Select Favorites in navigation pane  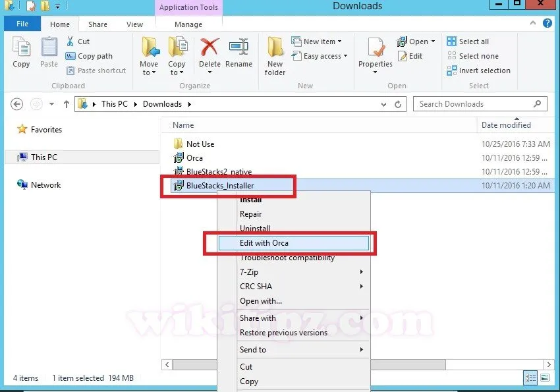pos(40,129)
